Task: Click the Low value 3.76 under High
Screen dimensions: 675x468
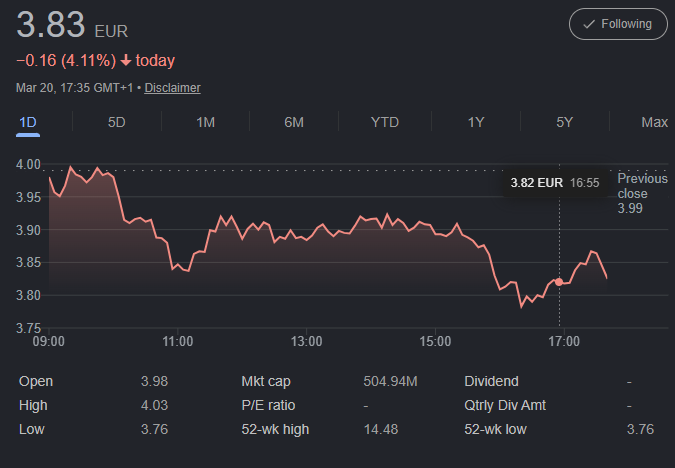Action: (154, 429)
